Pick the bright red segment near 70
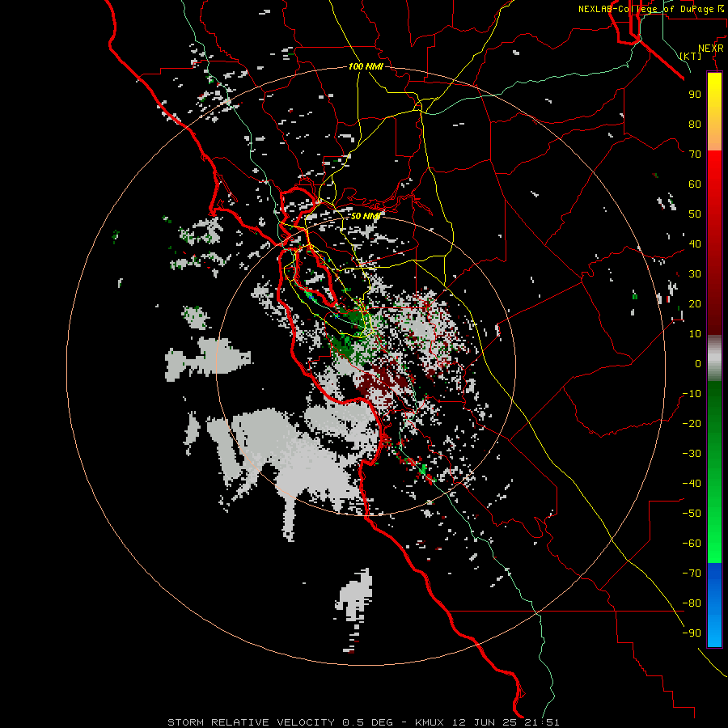The height and width of the screenshot is (728, 728). click(714, 163)
